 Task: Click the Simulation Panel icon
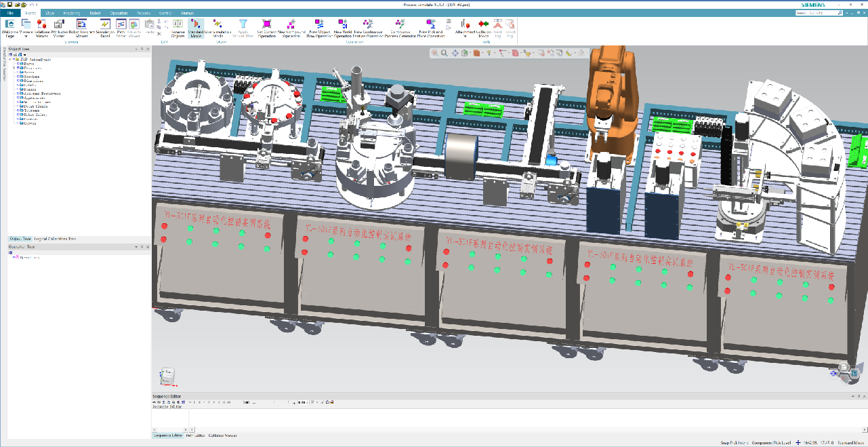[105, 28]
